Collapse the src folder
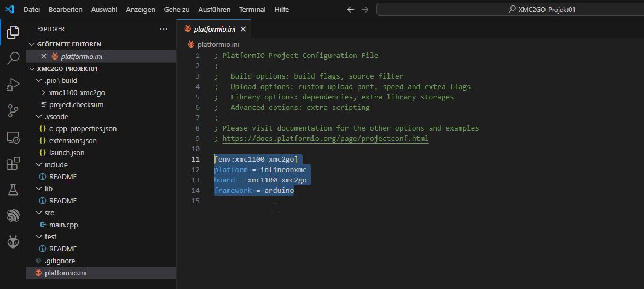Image resolution: width=644 pixels, height=289 pixels. 38,213
